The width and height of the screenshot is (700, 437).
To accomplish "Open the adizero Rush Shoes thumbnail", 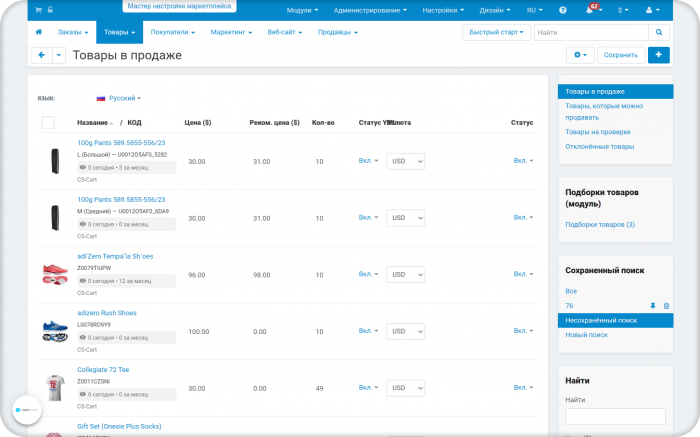I will [x=55, y=331].
